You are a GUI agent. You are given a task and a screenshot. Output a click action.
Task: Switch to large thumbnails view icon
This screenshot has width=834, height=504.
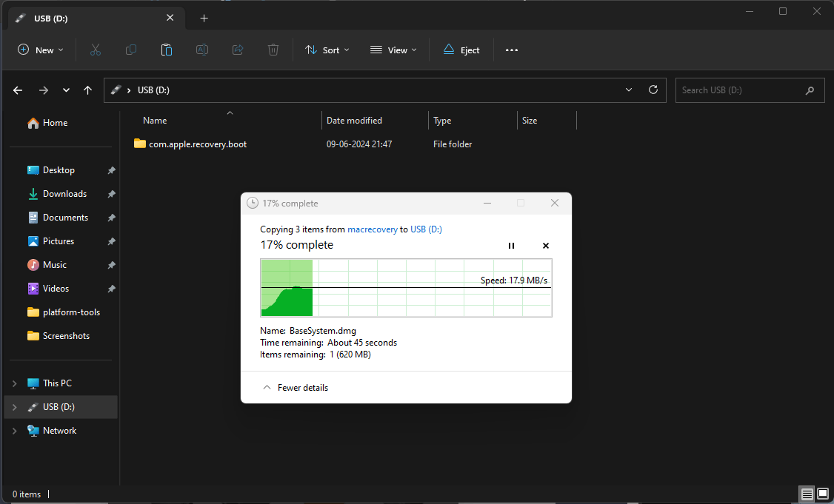coord(822,494)
